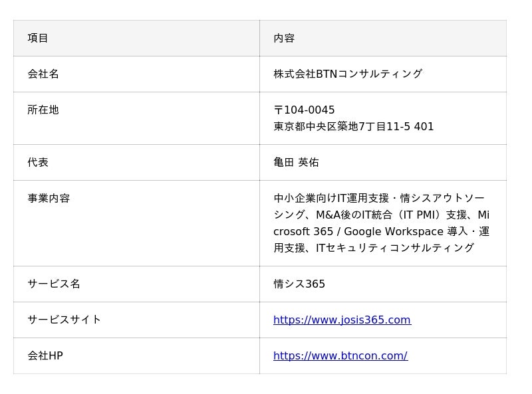532x394 pixels.
Task: Click the Google Workspace text line
Action: tap(381, 232)
